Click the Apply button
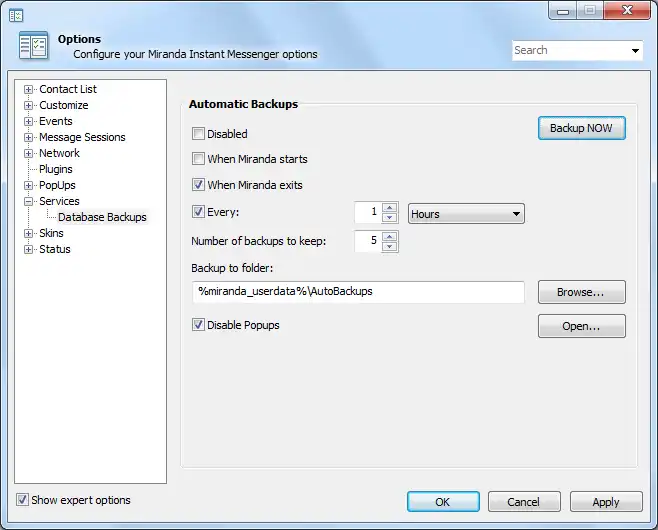 point(606,502)
